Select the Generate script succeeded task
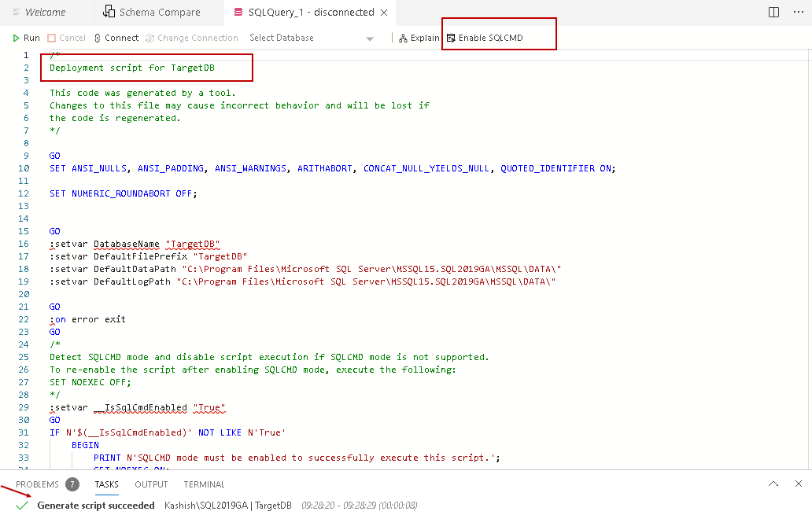This screenshot has height=515, width=812. [x=96, y=506]
